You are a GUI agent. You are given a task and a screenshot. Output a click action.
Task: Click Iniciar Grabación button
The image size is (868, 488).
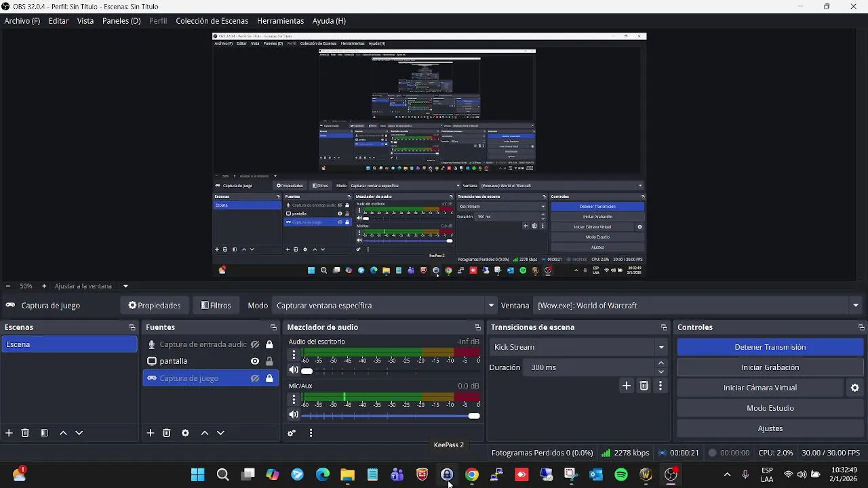click(770, 367)
